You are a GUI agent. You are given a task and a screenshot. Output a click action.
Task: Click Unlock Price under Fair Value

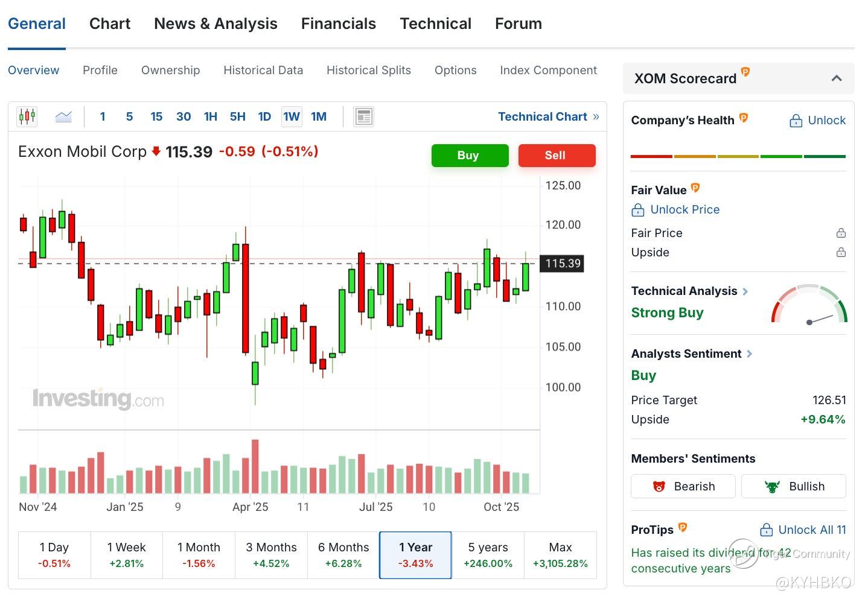676,209
